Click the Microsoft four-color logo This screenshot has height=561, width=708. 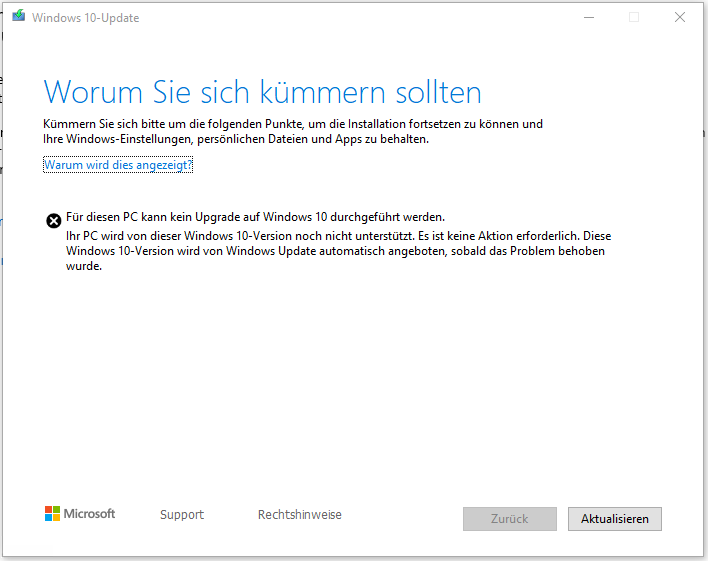(52, 514)
